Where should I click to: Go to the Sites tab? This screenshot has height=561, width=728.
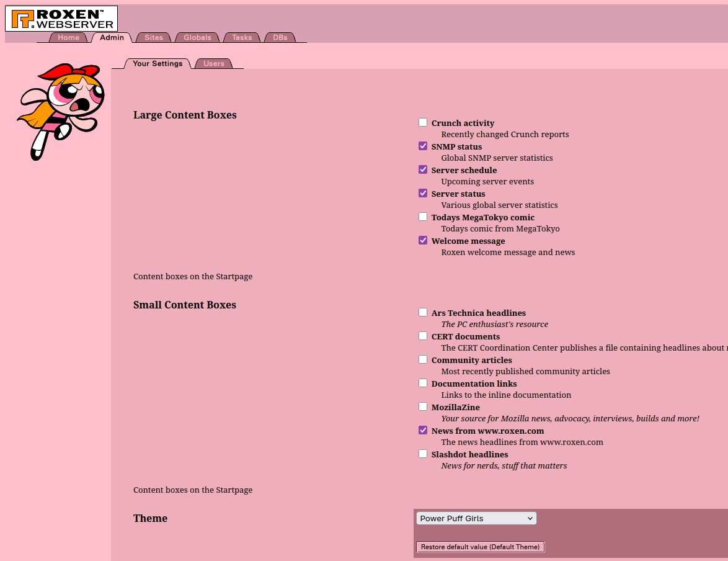pos(154,38)
